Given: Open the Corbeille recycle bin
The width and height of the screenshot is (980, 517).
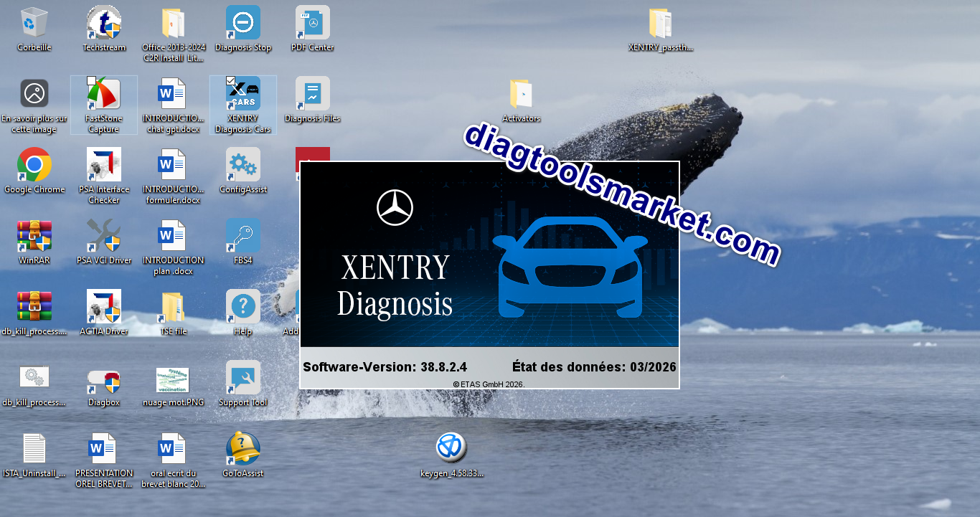Looking at the screenshot, I should coord(34,23).
